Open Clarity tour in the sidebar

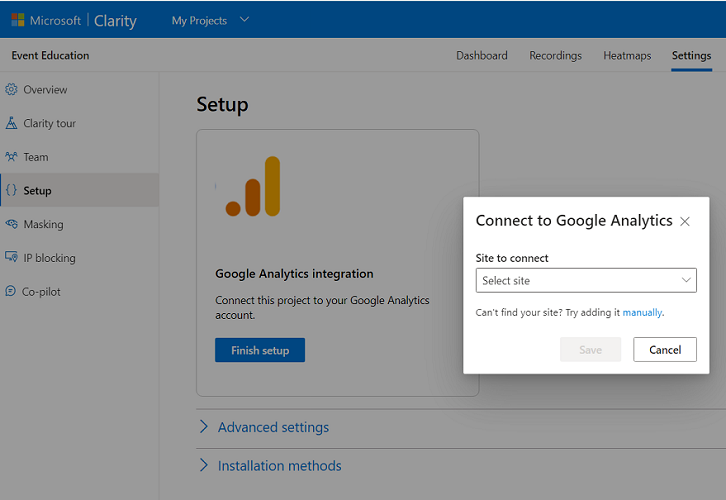(x=80, y=123)
